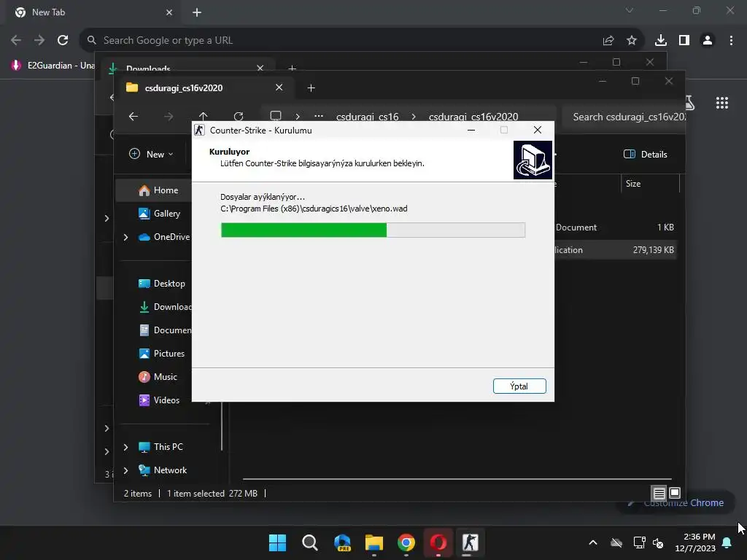Click Customize Chrome button

coord(675,503)
